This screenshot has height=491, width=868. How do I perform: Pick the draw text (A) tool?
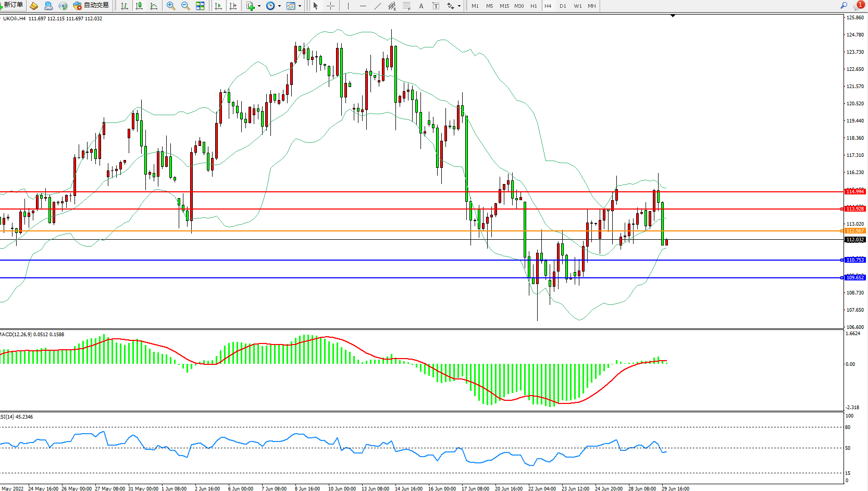pyautogui.click(x=421, y=6)
